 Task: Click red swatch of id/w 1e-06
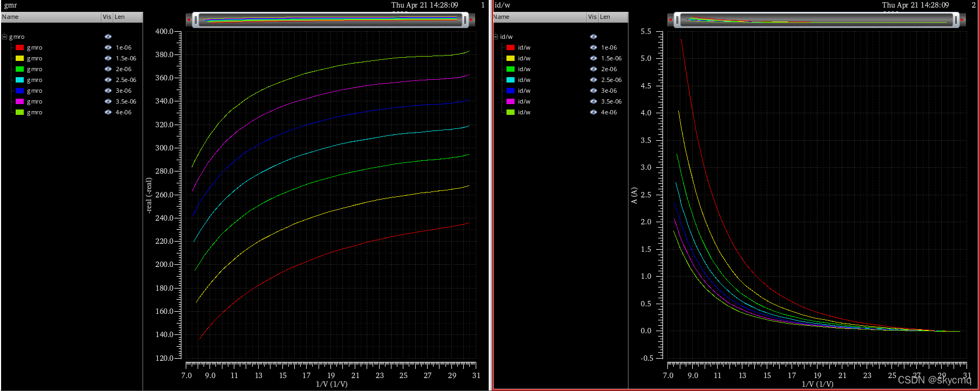tap(510, 47)
